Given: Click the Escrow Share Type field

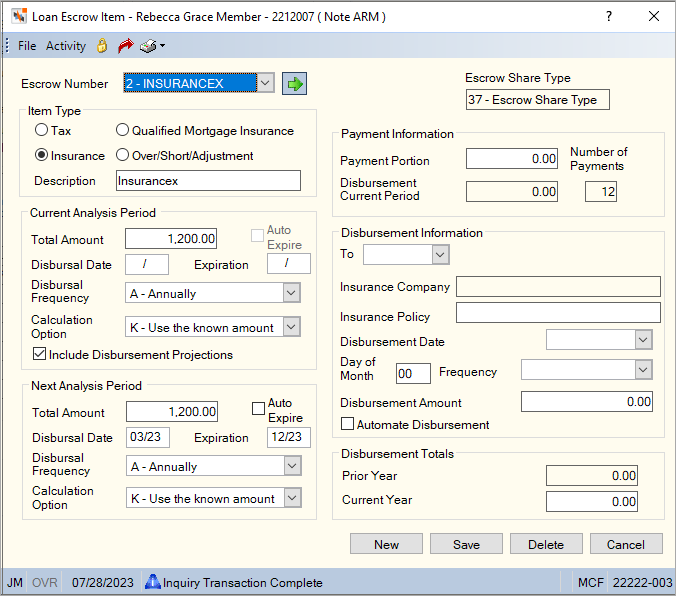Looking at the screenshot, I should point(538,100).
